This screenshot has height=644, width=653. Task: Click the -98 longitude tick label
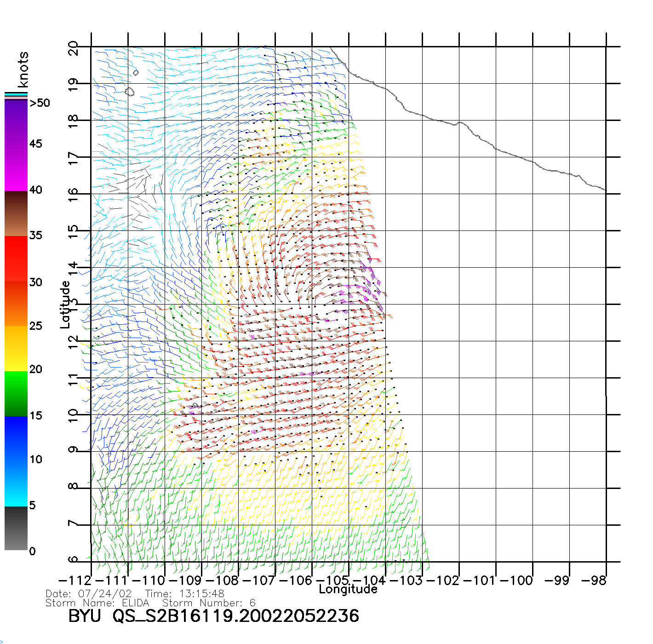tap(594, 581)
